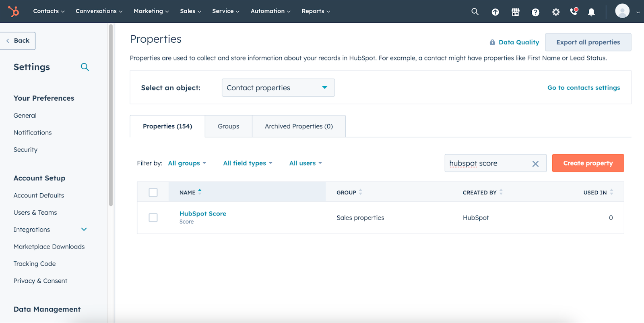Open the Sales menu
This screenshot has width=644, height=323.
click(x=190, y=11)
